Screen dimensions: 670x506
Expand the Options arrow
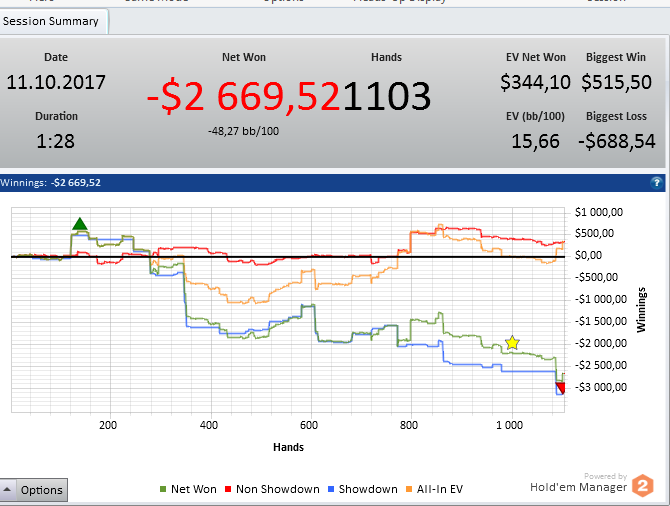pyautogui.click(x=7, y=490)
